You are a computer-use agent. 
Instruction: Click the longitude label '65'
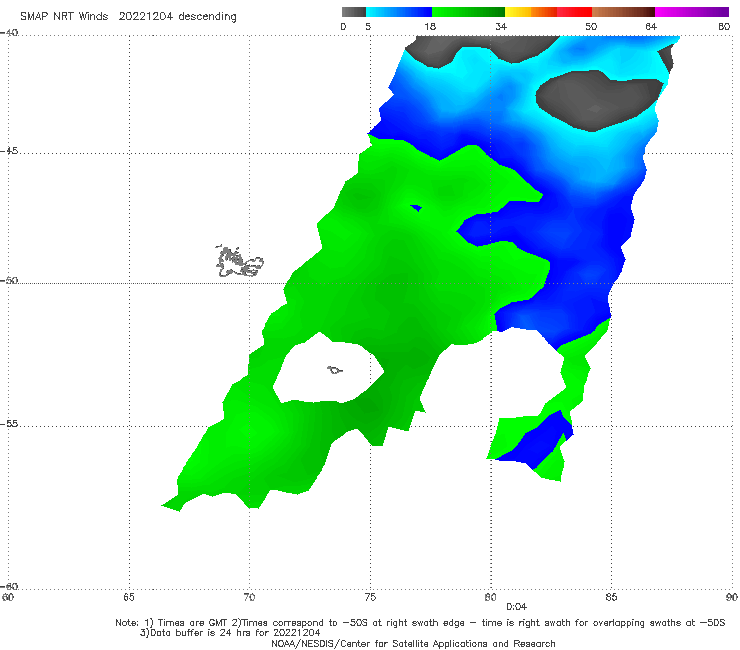[129, 597]
